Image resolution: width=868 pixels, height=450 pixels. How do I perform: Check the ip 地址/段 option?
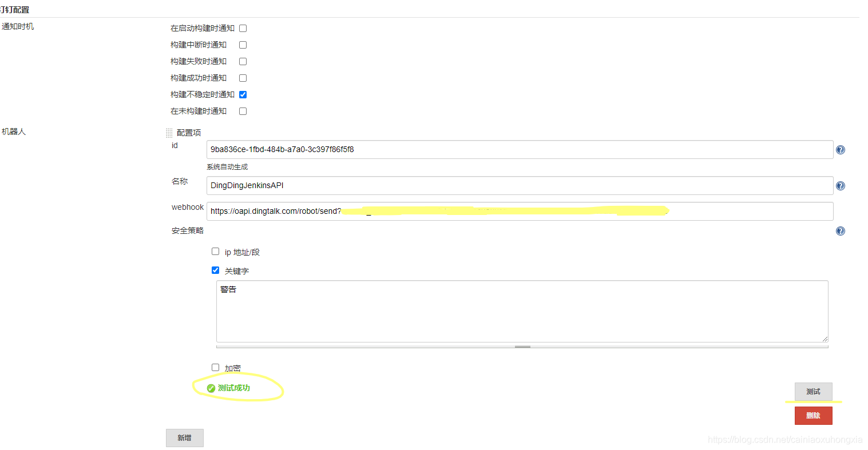[x=215, y=251]
